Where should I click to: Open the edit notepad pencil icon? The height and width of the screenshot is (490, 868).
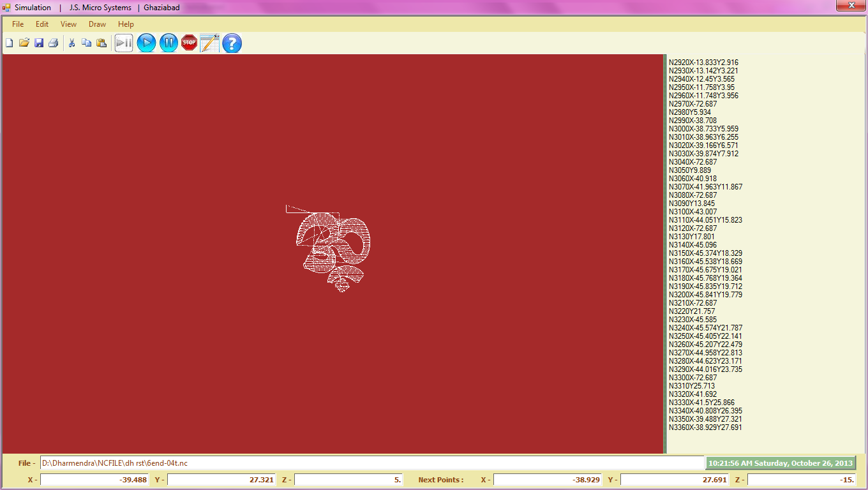[x=210, y=43]
